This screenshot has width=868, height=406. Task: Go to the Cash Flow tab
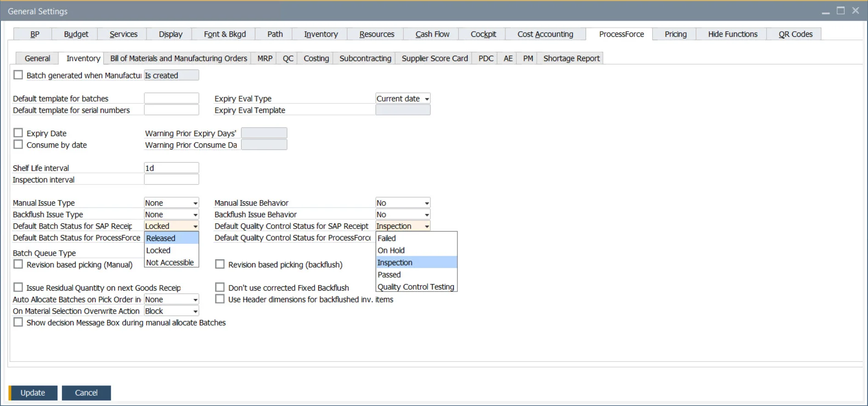pyautogui.click(x=432, y=34)
